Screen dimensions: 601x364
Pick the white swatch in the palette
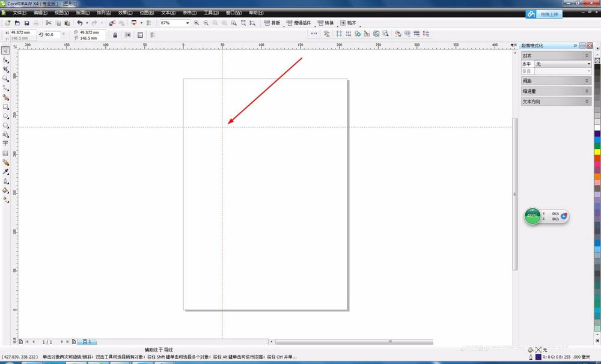pyautogui.click(x=597, y=127)
